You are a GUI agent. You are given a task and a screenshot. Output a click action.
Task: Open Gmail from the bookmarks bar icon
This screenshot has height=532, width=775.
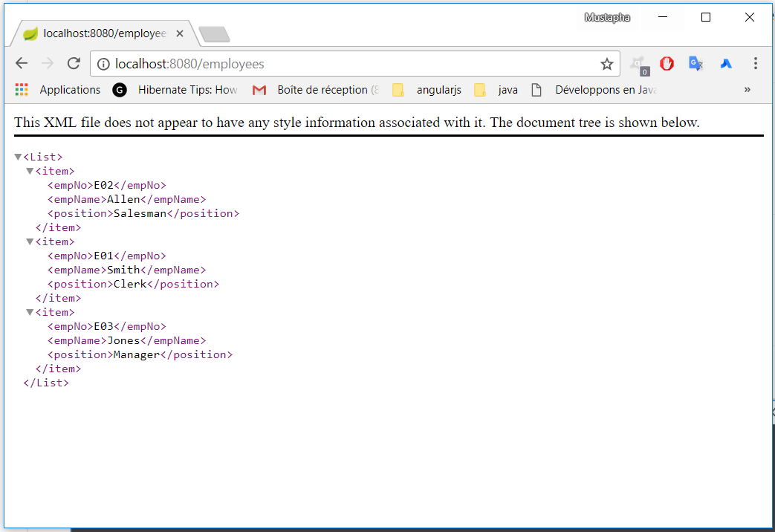259,90
